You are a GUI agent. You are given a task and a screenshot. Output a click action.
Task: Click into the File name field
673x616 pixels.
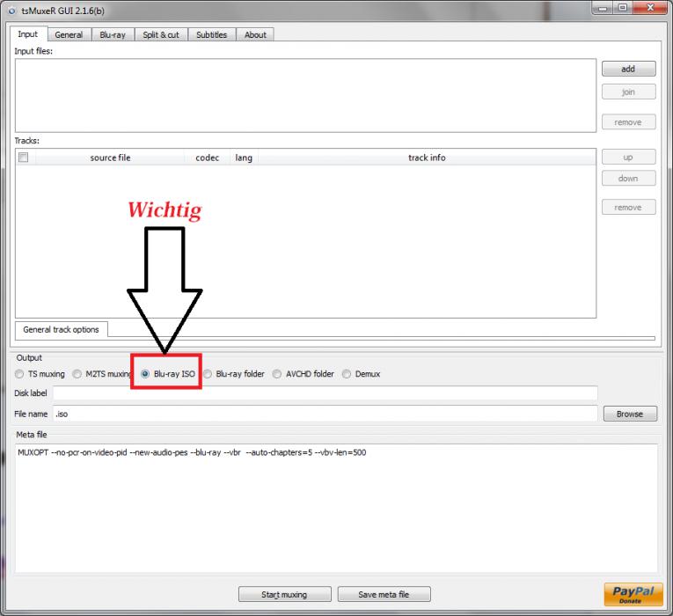tap(325, 414)
